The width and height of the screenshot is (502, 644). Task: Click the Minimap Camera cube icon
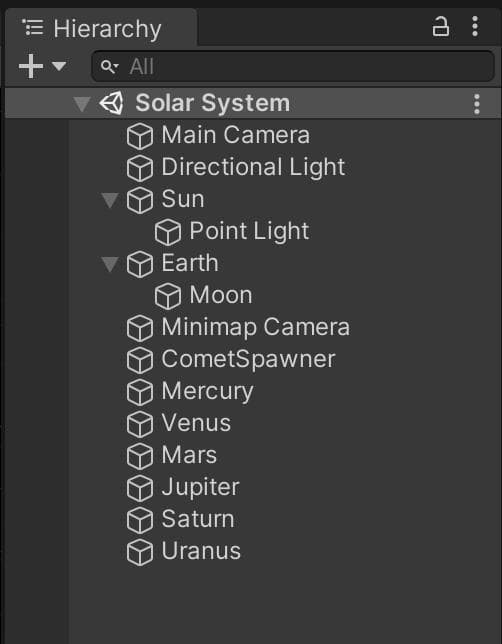click(140, 329)
